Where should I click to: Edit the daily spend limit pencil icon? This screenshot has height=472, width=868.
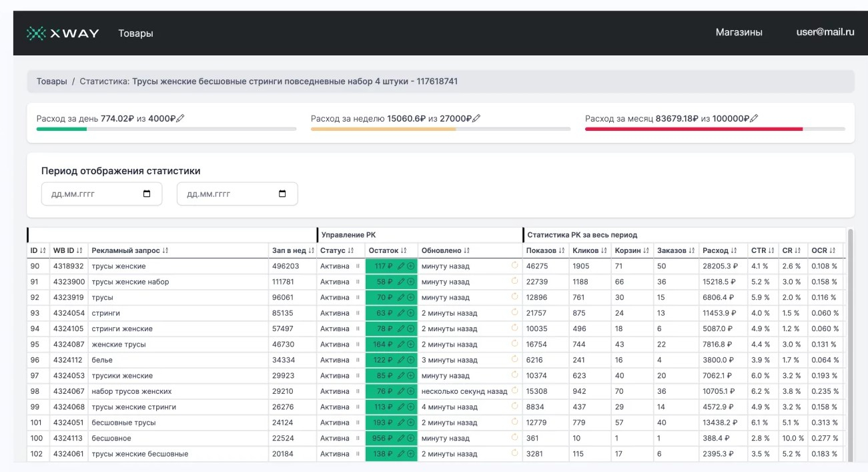tap(180, 118)
